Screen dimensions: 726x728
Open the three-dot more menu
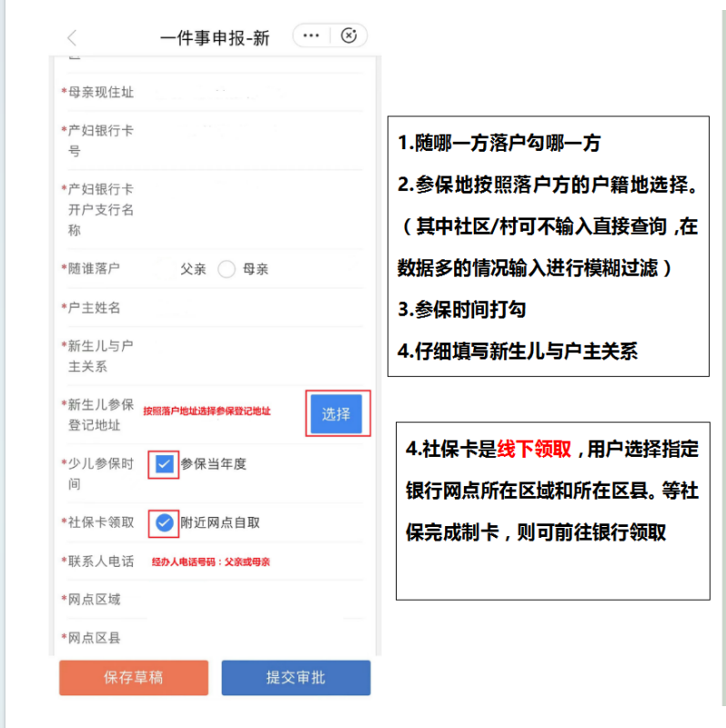[x=311, y=35]
